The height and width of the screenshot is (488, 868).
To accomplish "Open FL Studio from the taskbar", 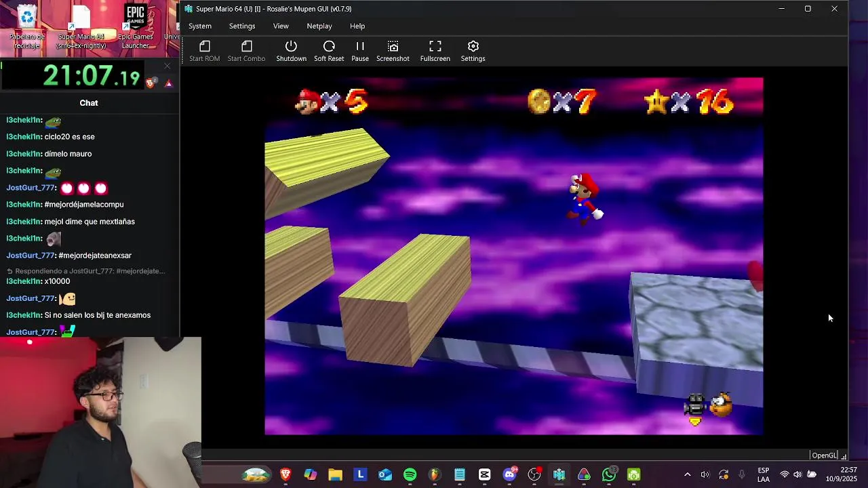I will 435,474.
